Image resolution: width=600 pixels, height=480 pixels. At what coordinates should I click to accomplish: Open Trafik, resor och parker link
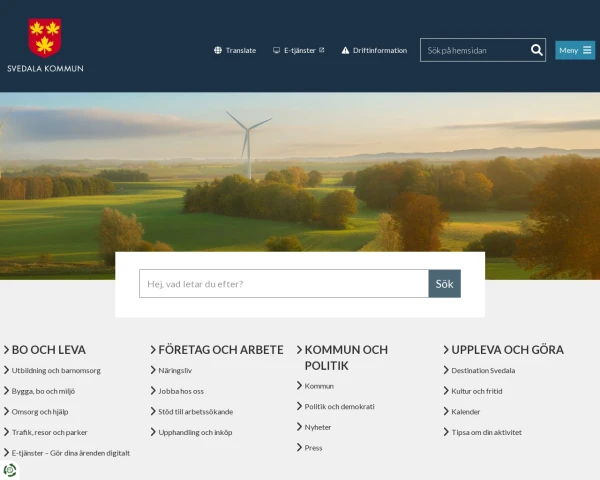[49, 433]
